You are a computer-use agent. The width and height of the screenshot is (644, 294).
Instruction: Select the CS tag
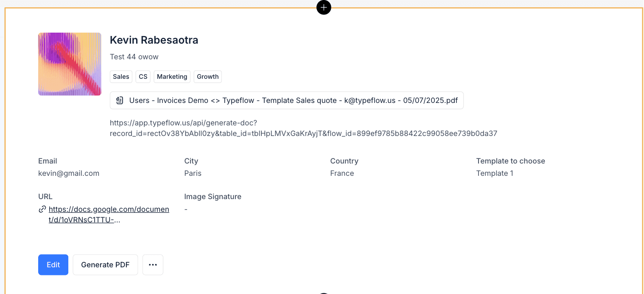tap(143, 77)
